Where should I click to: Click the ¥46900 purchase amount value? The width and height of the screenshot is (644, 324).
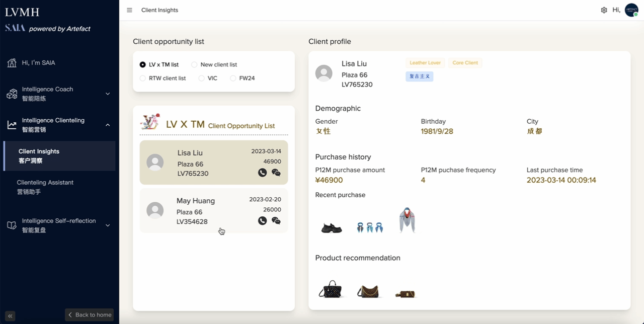(329, 180)
